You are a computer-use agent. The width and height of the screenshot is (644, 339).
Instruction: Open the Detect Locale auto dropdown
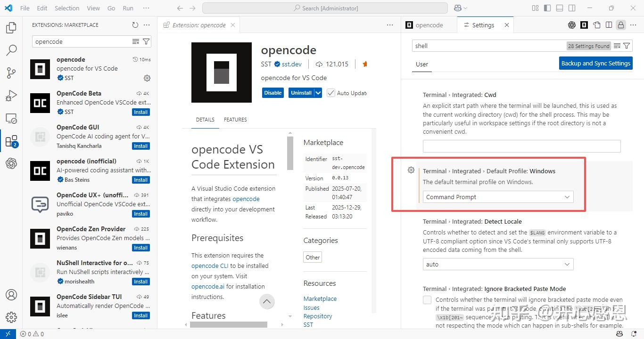tap(498, 264)
